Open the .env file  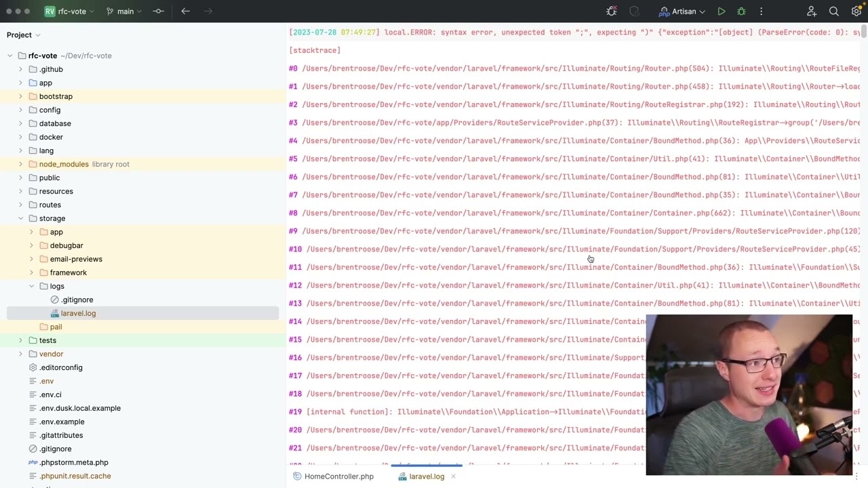(x=46, y=381)
